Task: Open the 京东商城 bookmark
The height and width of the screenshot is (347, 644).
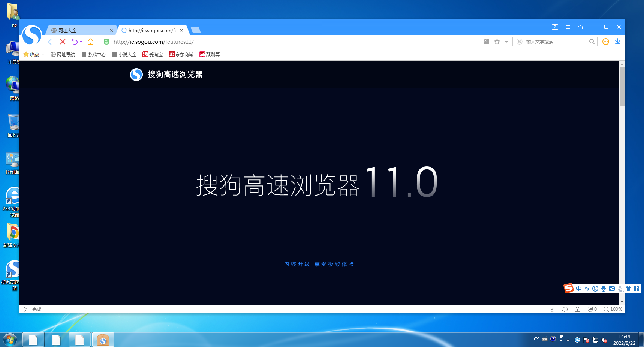Action: coord(181,54)
